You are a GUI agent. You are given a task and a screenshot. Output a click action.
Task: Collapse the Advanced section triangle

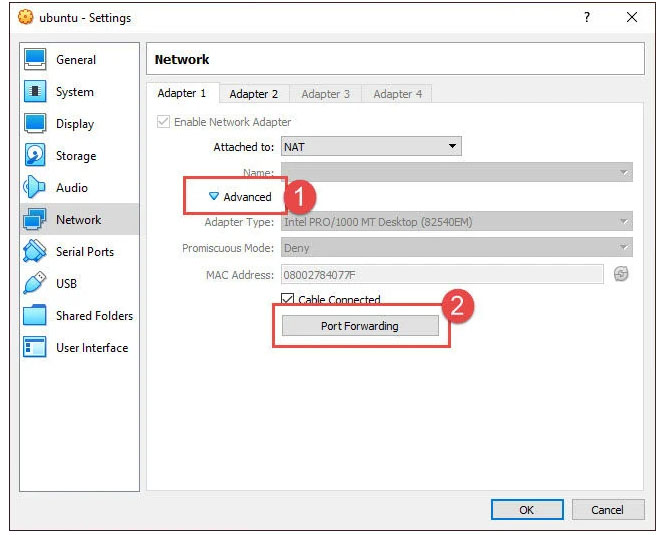point(213,197)
